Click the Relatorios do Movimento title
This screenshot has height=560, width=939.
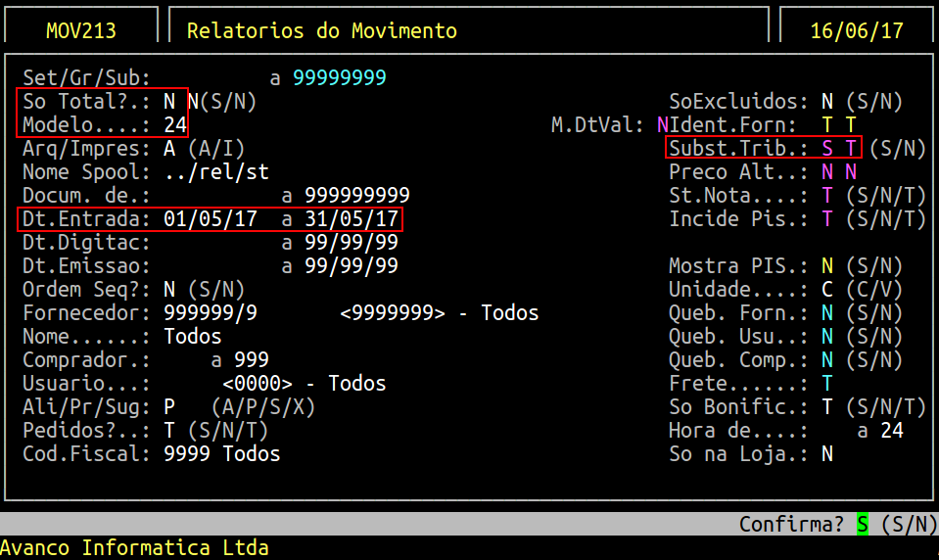pos(321,30)
